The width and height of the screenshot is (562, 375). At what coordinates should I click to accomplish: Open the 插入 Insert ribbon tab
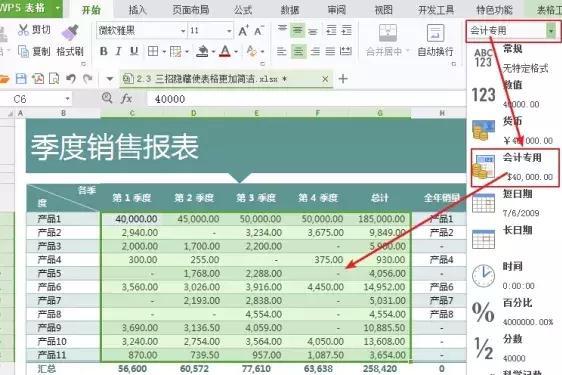[138, 9]
